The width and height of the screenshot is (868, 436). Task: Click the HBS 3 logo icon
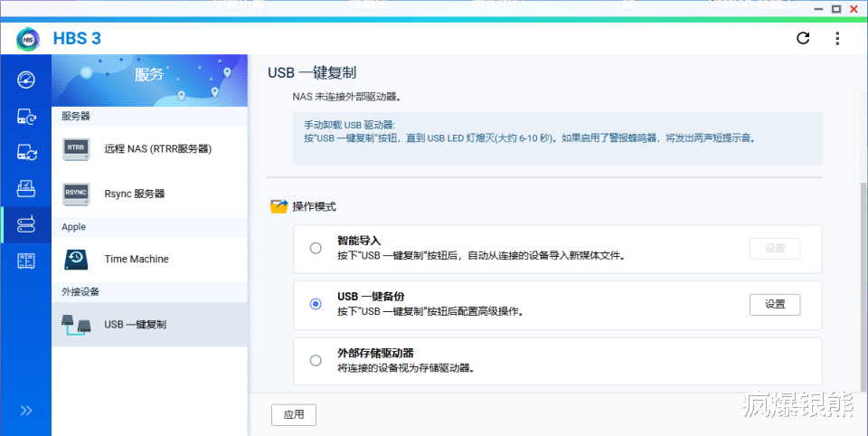coord(28,38)
